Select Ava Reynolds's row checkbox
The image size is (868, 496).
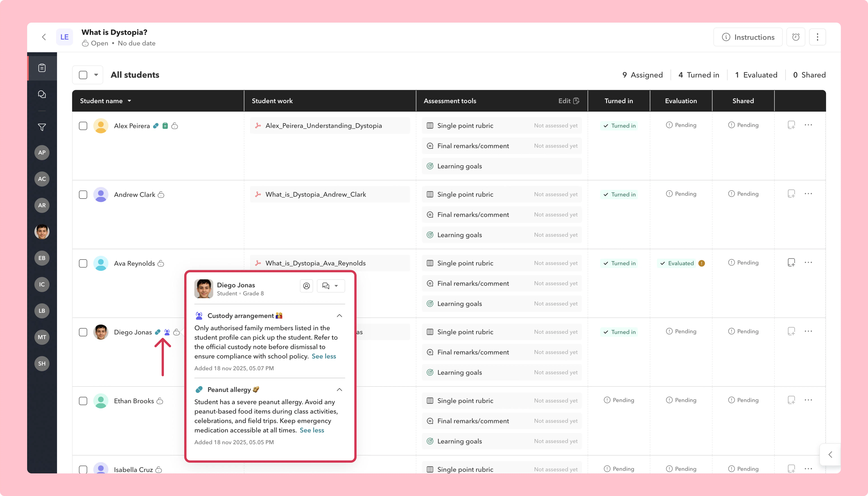(83, 263)
